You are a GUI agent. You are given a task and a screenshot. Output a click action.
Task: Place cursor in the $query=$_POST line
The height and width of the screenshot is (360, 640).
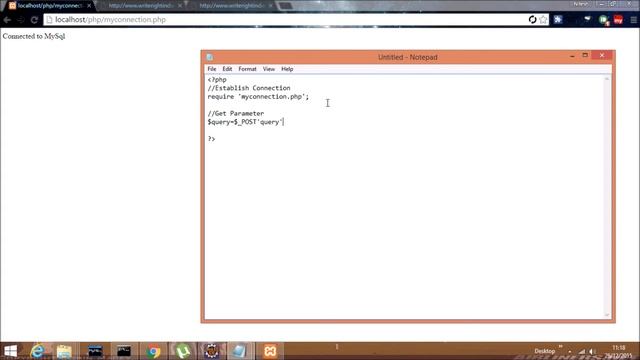(245, 122)
